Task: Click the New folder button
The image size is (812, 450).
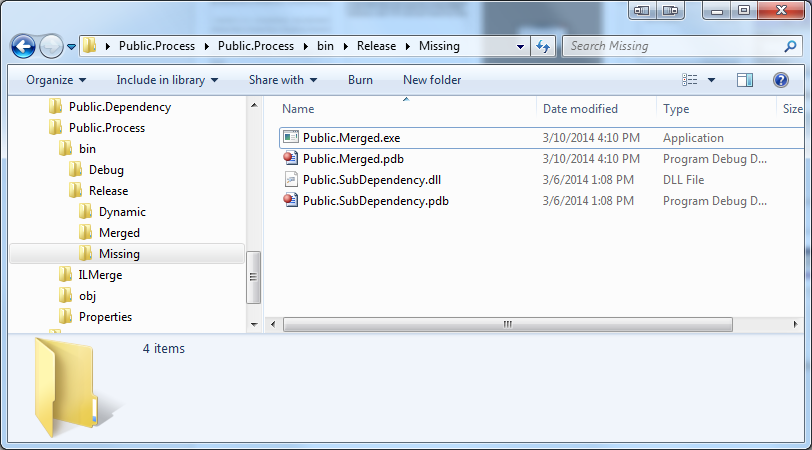Action: 432,80
